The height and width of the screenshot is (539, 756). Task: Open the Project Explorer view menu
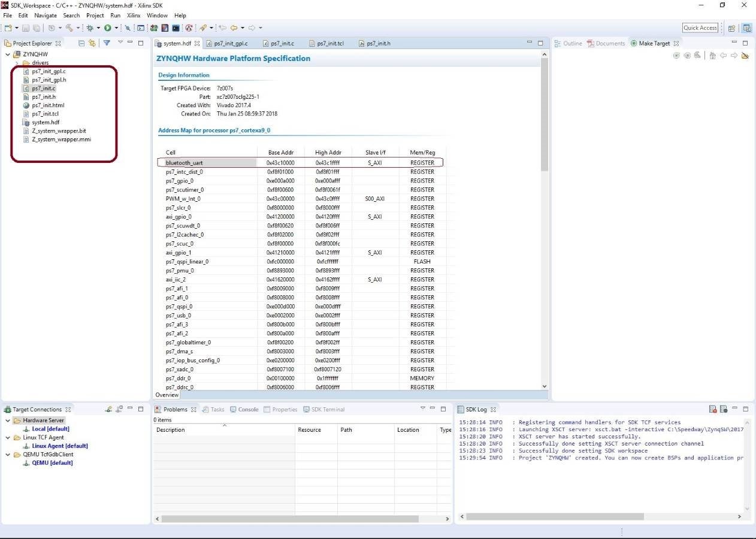pos(120,43)
